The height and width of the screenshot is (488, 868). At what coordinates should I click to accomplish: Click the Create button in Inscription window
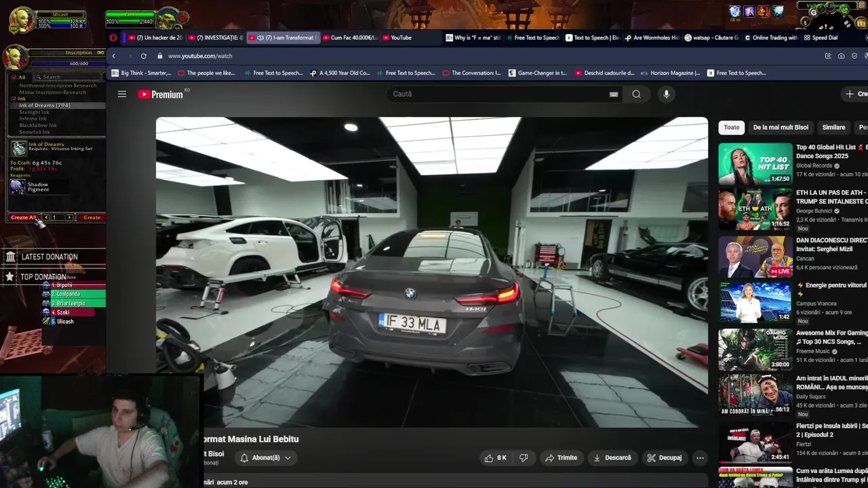click(x=92, y=218)
